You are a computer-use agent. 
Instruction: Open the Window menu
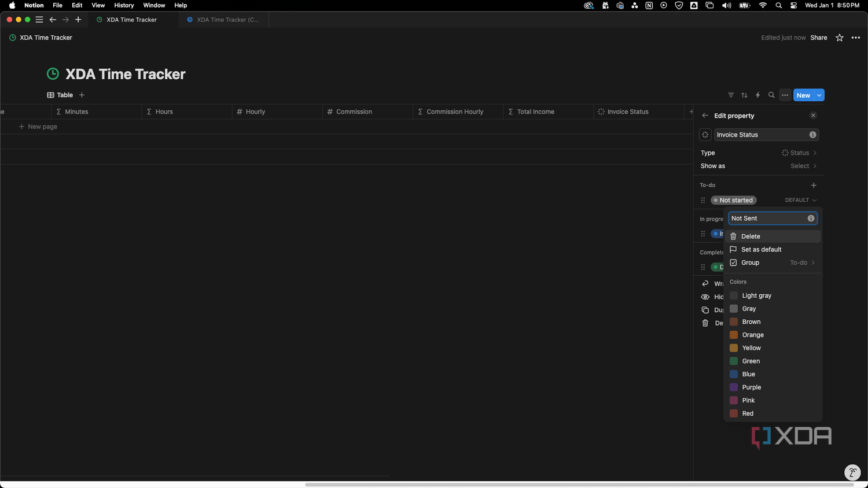[x=154, y=5]
